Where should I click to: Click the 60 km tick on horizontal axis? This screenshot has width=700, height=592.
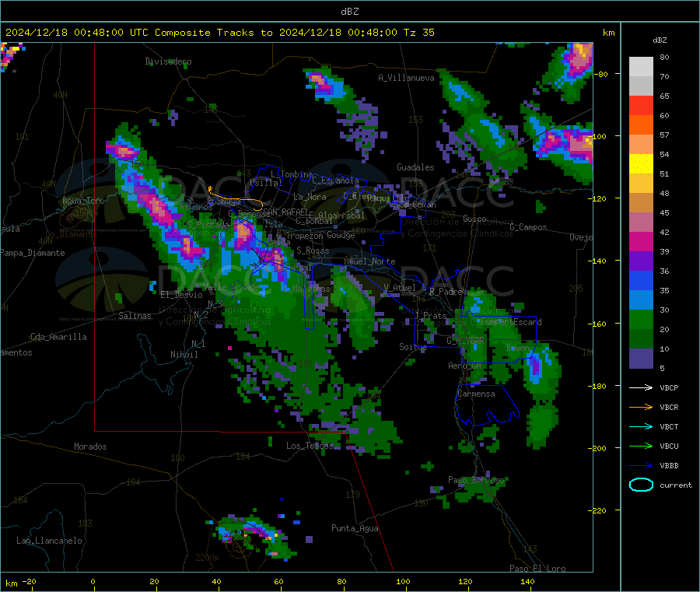pyautogui.click(x=278, y=582)
